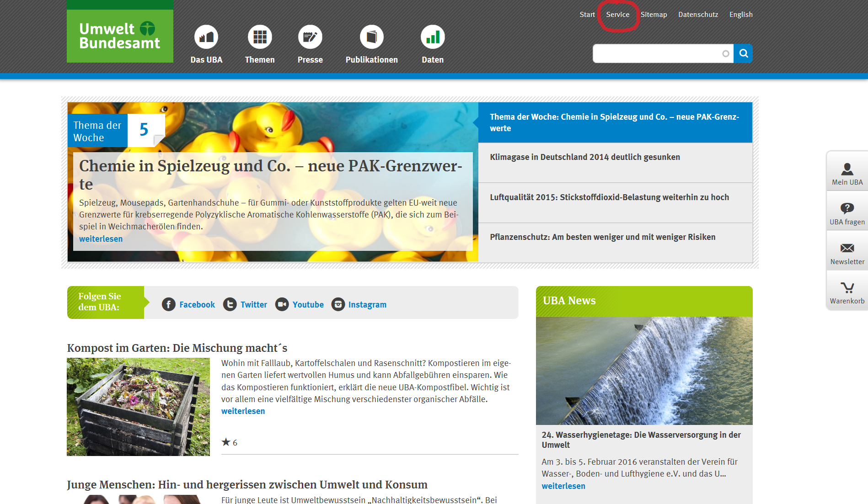
Task: Click the Themen menu label
Action: click(x=260, y=60)
